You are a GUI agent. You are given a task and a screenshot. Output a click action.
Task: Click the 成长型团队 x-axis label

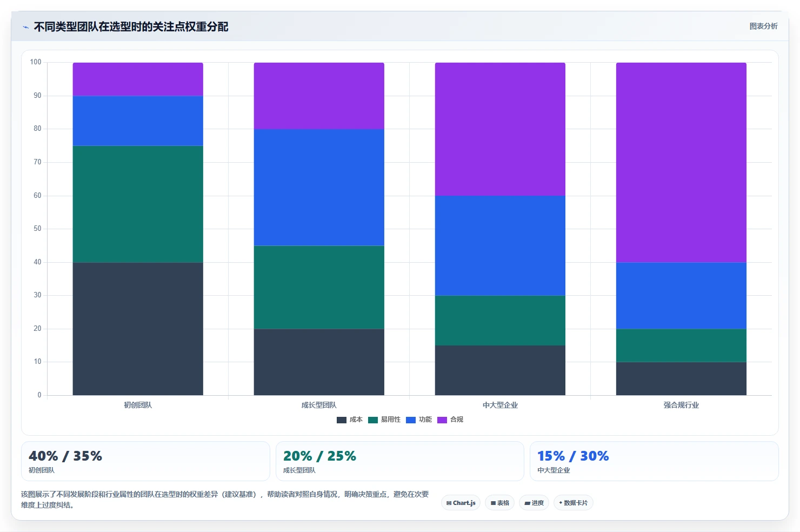319,405
